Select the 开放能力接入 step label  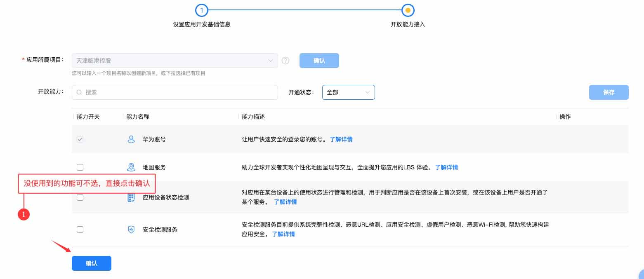pos(408,24)
